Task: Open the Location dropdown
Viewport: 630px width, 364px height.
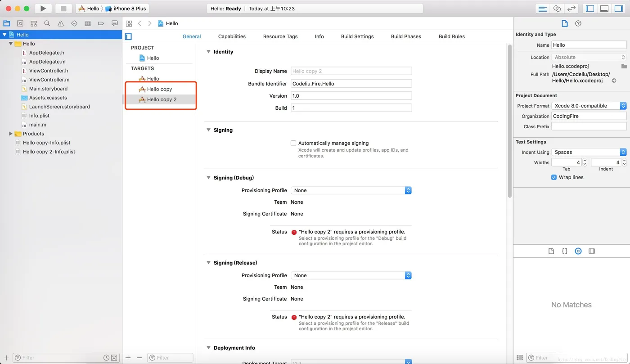Action: [589, 57]
